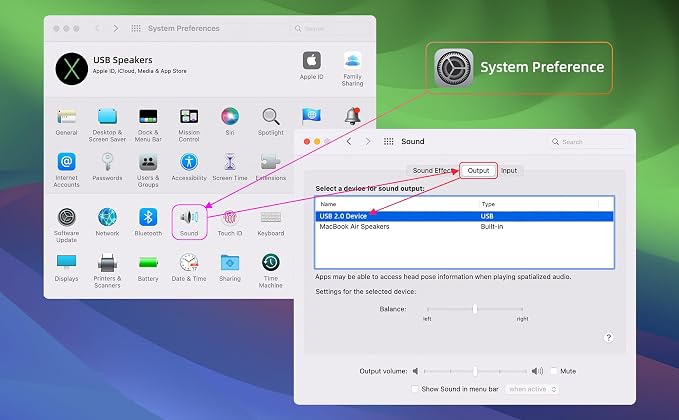Go forward in System Preferences window
679x420 pixels.
[116, 28]
